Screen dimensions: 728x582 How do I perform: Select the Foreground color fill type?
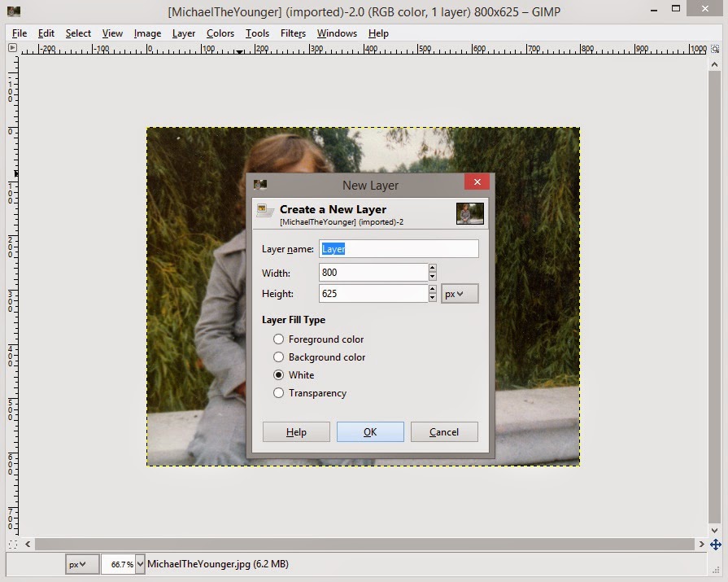[x=279, y=339]
